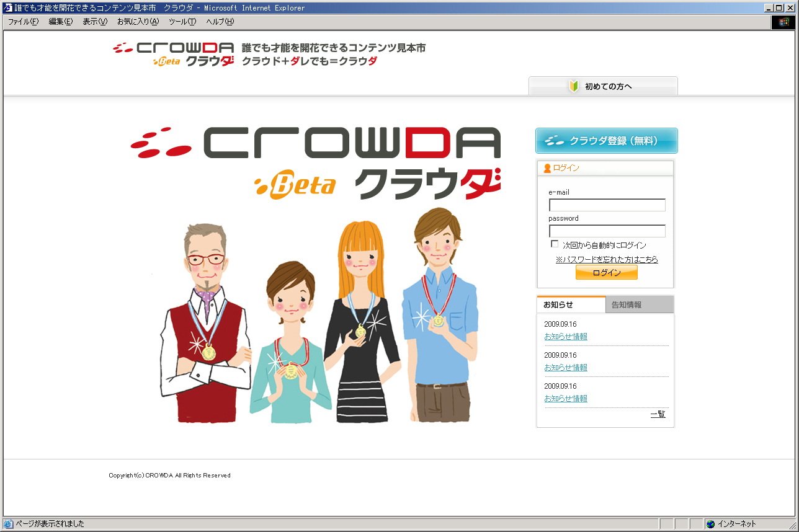Close the Internet Explorer window

(790, 7)
